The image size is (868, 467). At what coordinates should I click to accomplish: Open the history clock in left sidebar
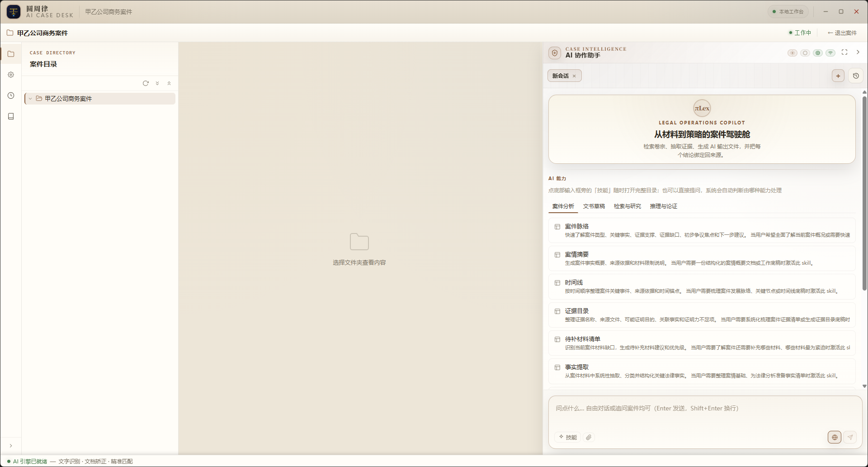11,95
